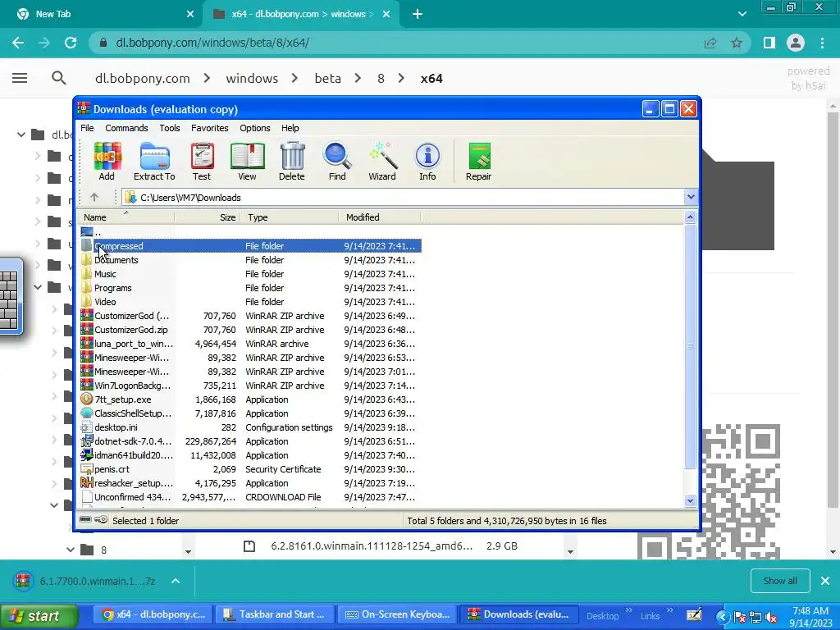The width and height of the screenshot is (840, 630).
Task: Go up one folder with the arrow icon
Action: 94,197
